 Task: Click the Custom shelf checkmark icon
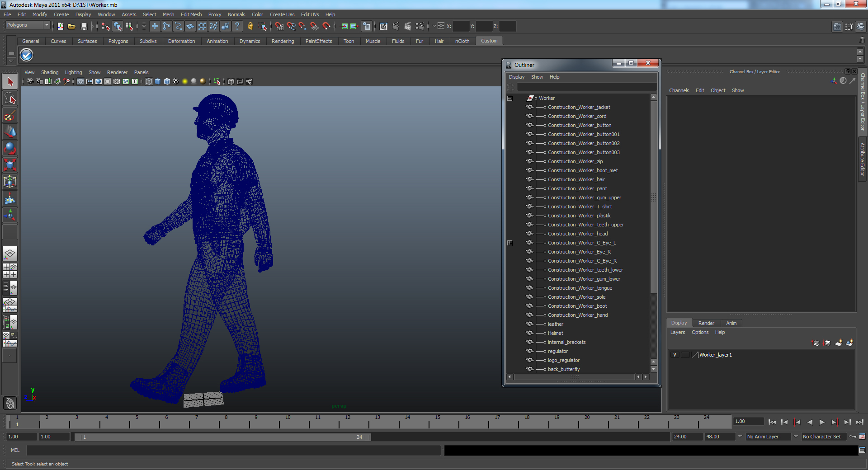pos(27,55)
